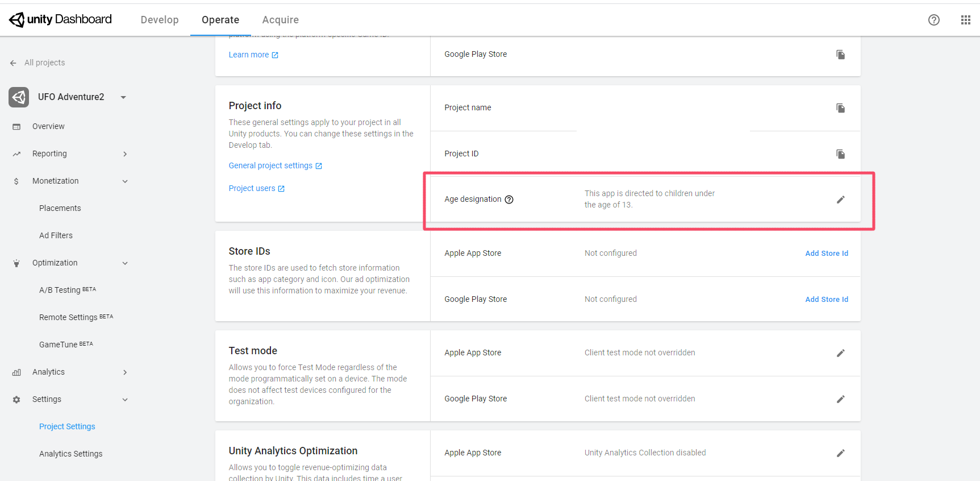Click the Overview sidebar icon
The image size is (980, 481).
click(16, 127)
